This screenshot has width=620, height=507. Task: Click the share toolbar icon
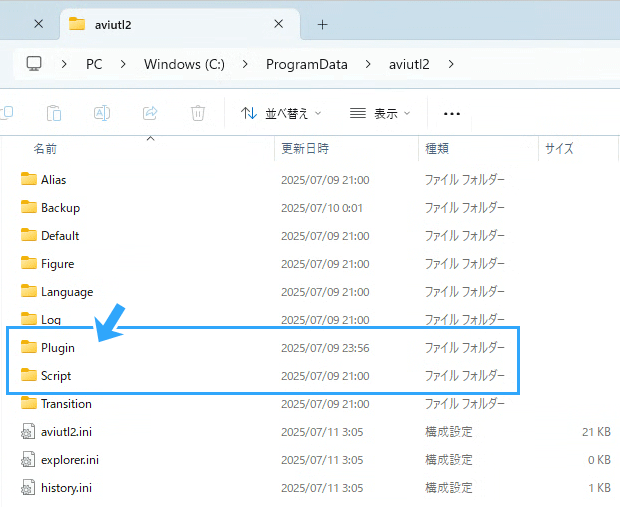(150, 113)
